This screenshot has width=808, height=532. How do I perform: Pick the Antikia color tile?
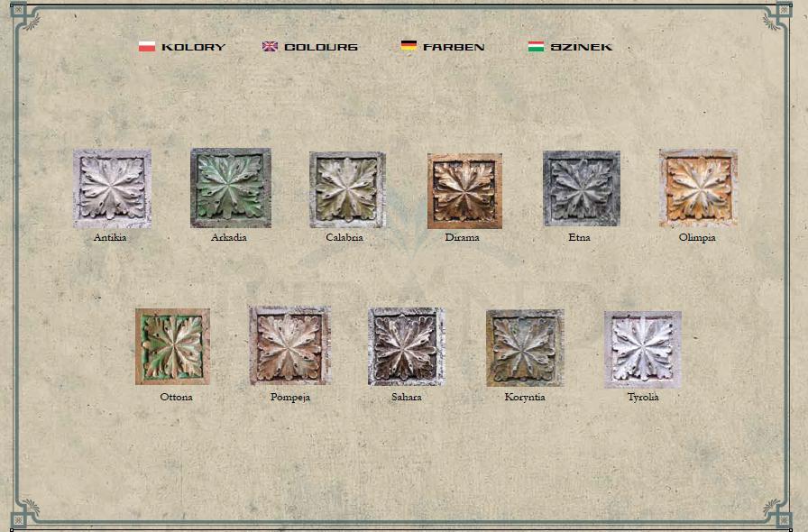(x=112, y=188)
